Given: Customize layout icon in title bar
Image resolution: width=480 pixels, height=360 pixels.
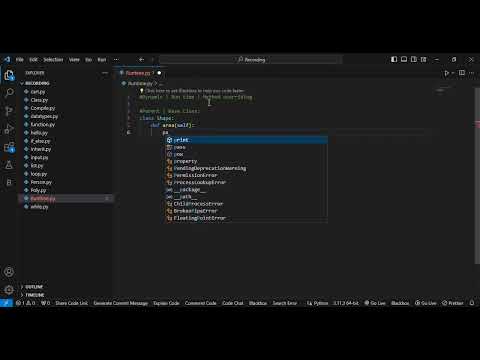Looking at the screenshot, I should pos(424,59).
